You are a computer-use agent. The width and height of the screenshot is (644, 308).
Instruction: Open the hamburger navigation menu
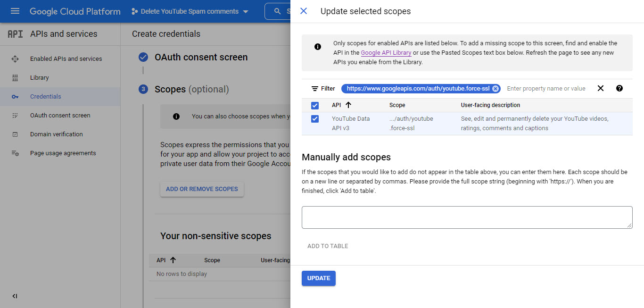pyautogui.click(x=15, y=11)
